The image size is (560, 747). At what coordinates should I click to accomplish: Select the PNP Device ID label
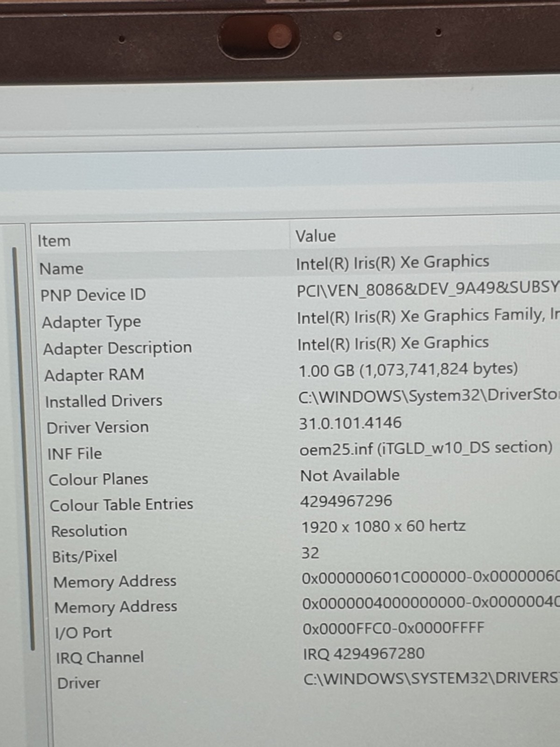[93, 295]
